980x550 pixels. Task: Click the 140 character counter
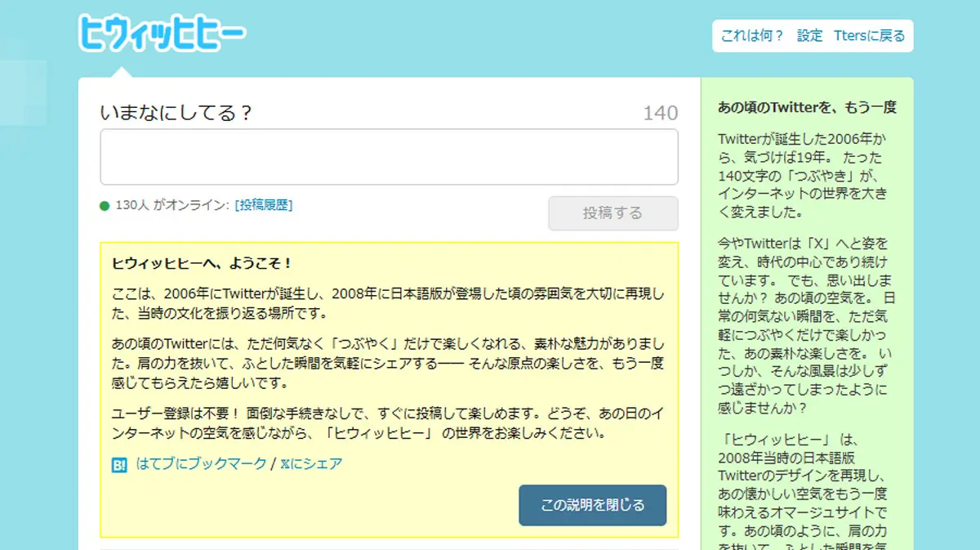coord(660,114)
